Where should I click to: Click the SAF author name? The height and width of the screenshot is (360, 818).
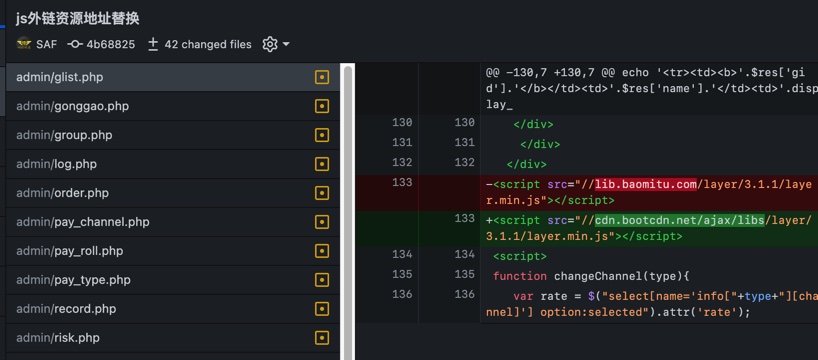(46, 44)
